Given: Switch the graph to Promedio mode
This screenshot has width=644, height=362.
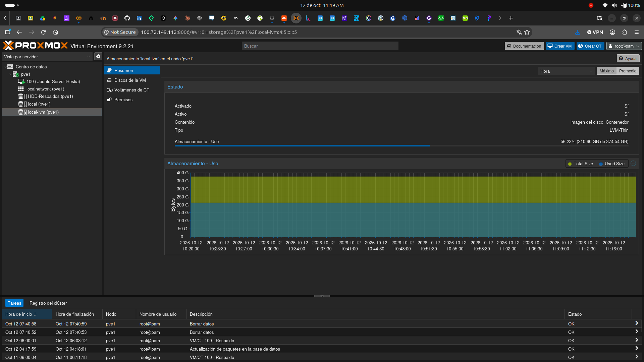Looking at the screenshot, I should tap(628, 71).
